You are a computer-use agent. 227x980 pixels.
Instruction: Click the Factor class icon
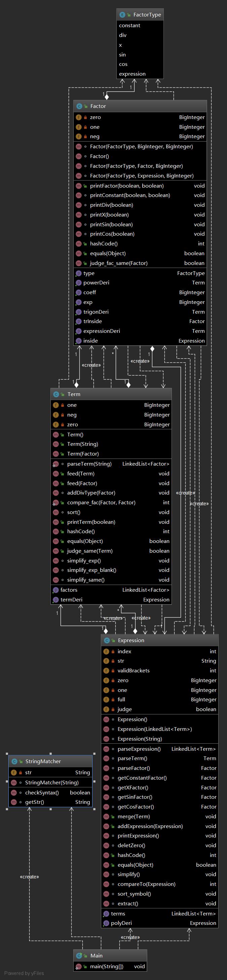[79, 106]
